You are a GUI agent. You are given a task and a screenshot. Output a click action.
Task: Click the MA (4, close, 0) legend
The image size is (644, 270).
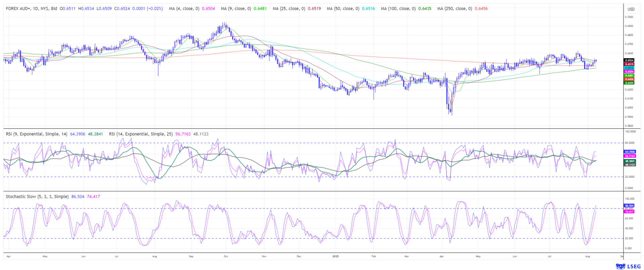tap(184, 9)
